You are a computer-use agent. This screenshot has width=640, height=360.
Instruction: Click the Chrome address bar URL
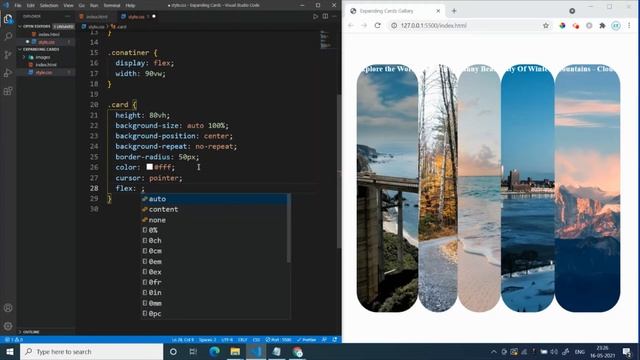(x=433, y=25)
